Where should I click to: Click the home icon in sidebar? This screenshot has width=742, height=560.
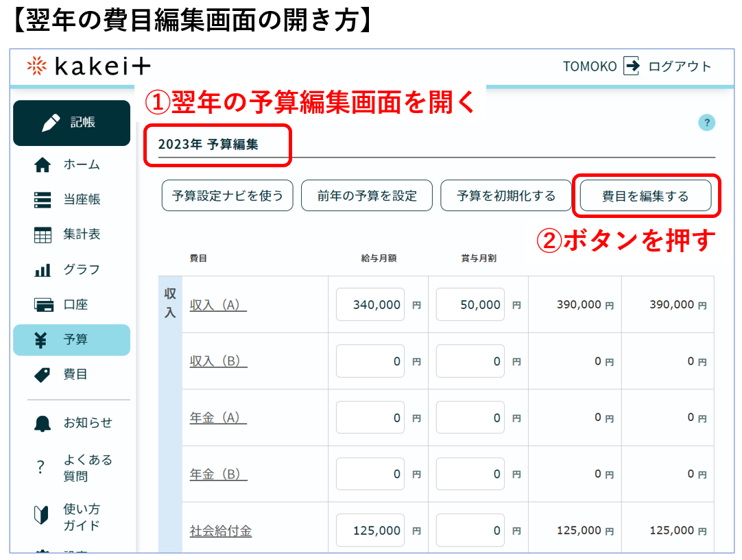pos(43,165)
